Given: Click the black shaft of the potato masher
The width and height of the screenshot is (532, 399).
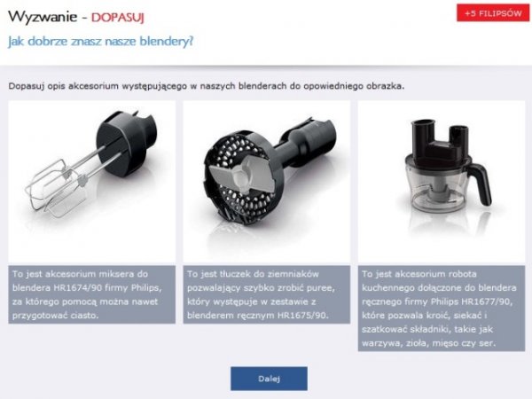Looking at the screenshot, I should click(x=307, y=143).
